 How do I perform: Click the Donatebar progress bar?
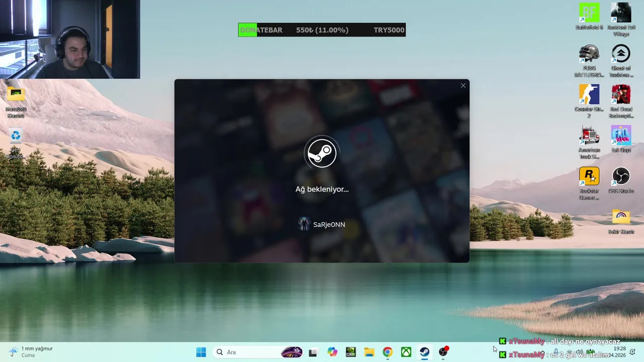tap(322, 30)
